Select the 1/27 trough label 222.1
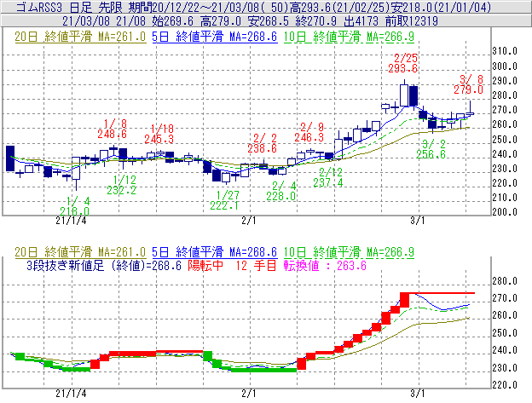532x403 pixels. pos(224,205)
